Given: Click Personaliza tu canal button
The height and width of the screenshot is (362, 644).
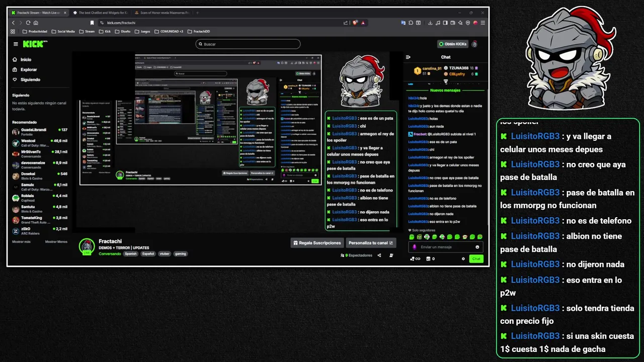Looking at the screenshot, I should tap(371, 243).
